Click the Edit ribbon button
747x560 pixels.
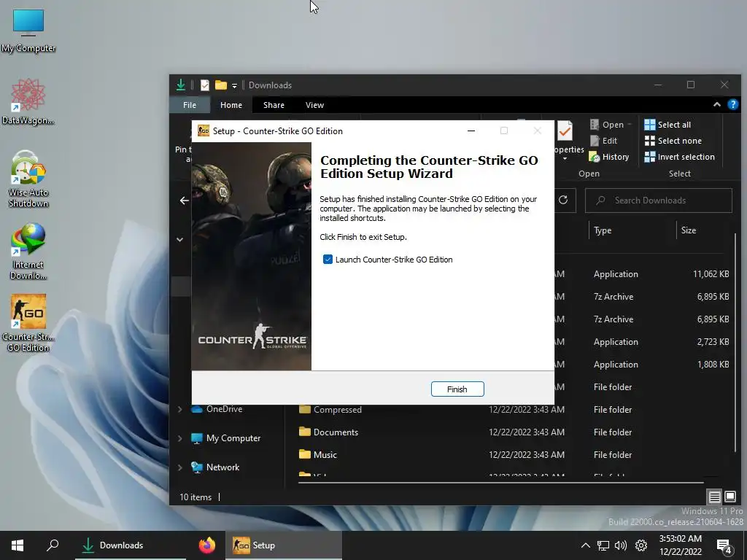click(x=603, y=141)
